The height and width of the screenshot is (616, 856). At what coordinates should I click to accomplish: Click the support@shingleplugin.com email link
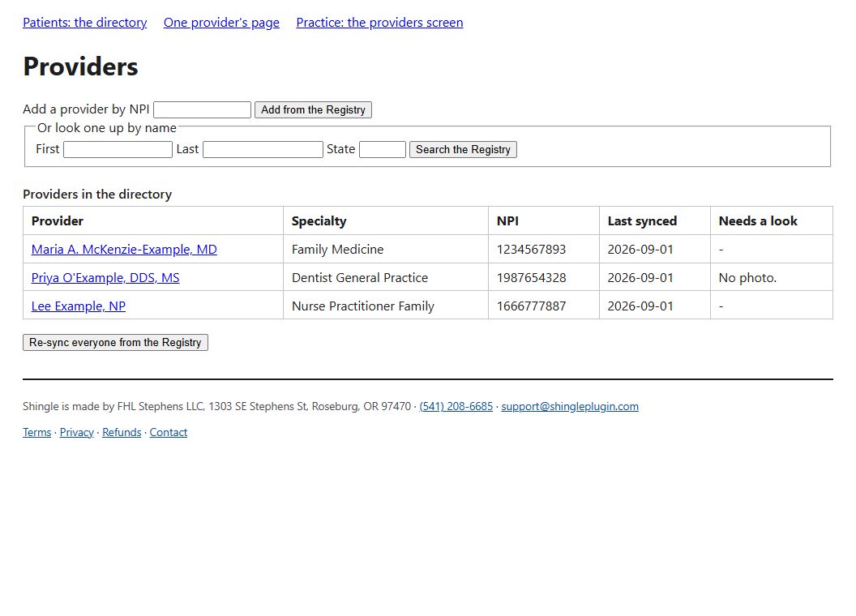pos(570,406)
